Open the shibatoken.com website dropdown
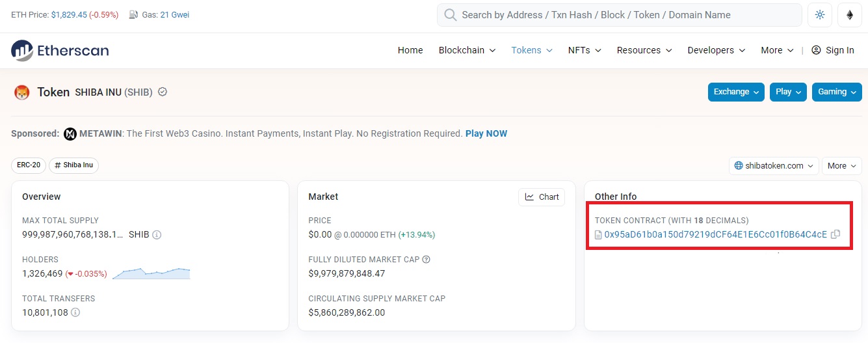This screenshot has height=343, width=868. click(774, 166)
